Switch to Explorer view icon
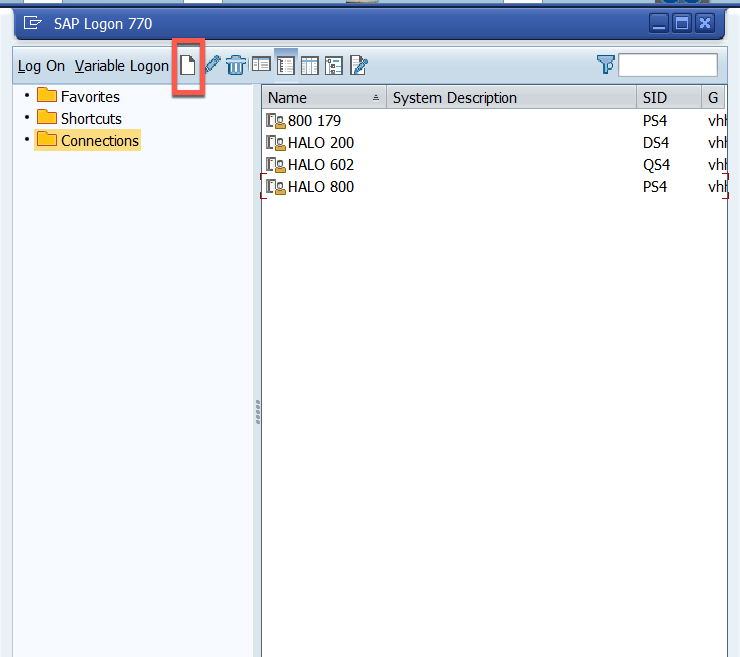Screen dimensions: 740x657 click(261, 66)
